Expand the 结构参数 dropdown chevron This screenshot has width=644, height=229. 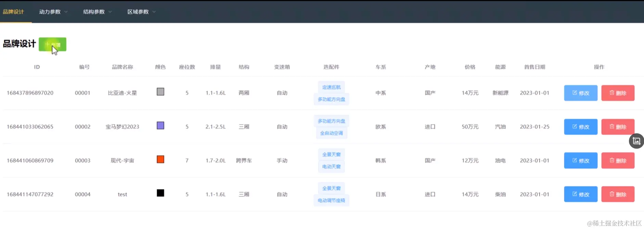coord(110,12)
